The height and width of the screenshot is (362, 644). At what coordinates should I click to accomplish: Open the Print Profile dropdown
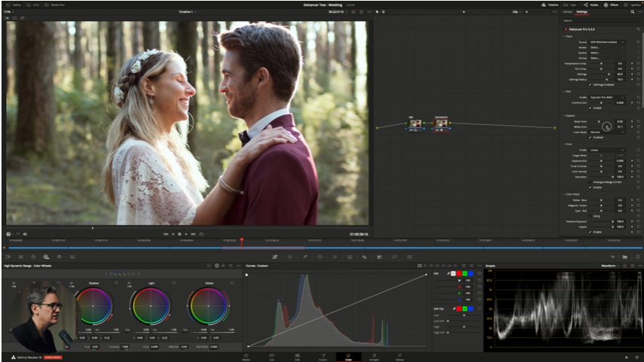606,149
